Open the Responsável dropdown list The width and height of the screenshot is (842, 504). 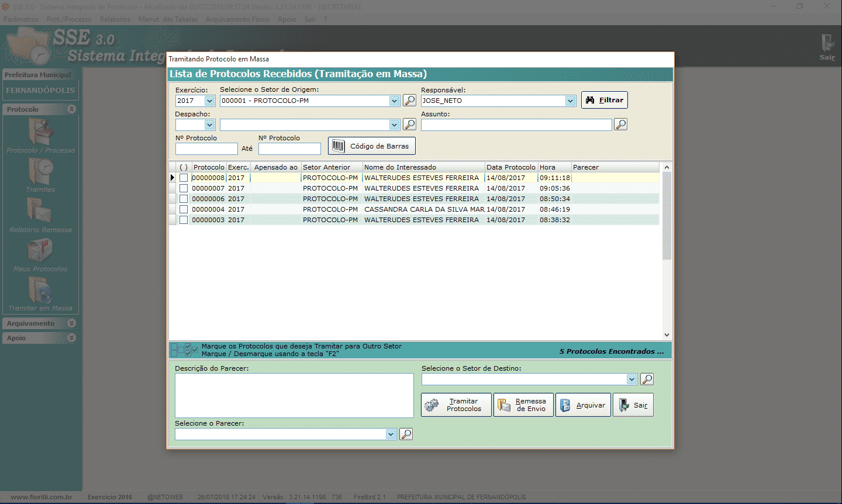pos(570,101)
